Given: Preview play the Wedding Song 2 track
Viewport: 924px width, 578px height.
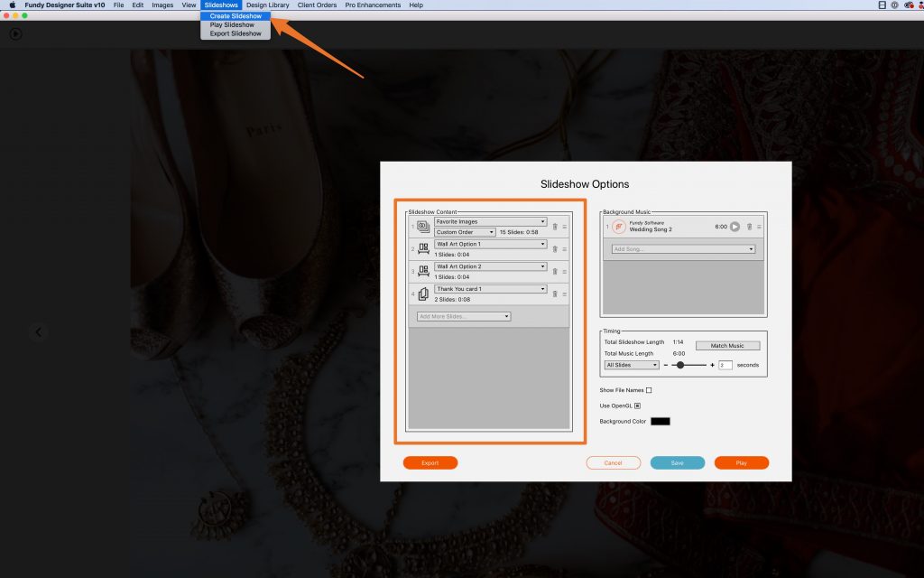Looking at the screenshot, I should [735, 227].
